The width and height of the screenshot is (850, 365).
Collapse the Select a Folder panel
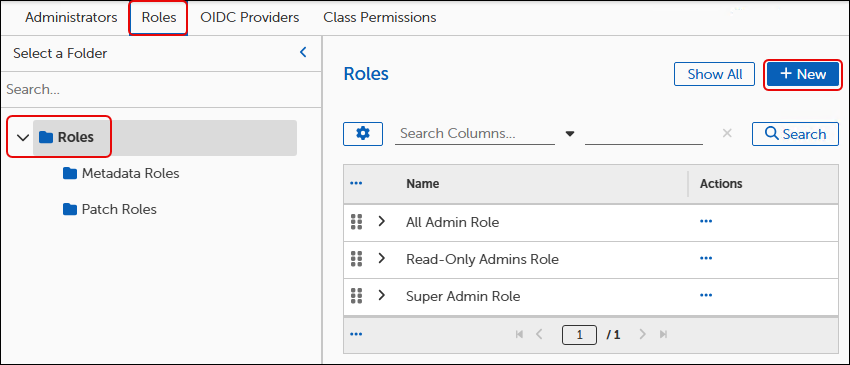click(303, 53)
